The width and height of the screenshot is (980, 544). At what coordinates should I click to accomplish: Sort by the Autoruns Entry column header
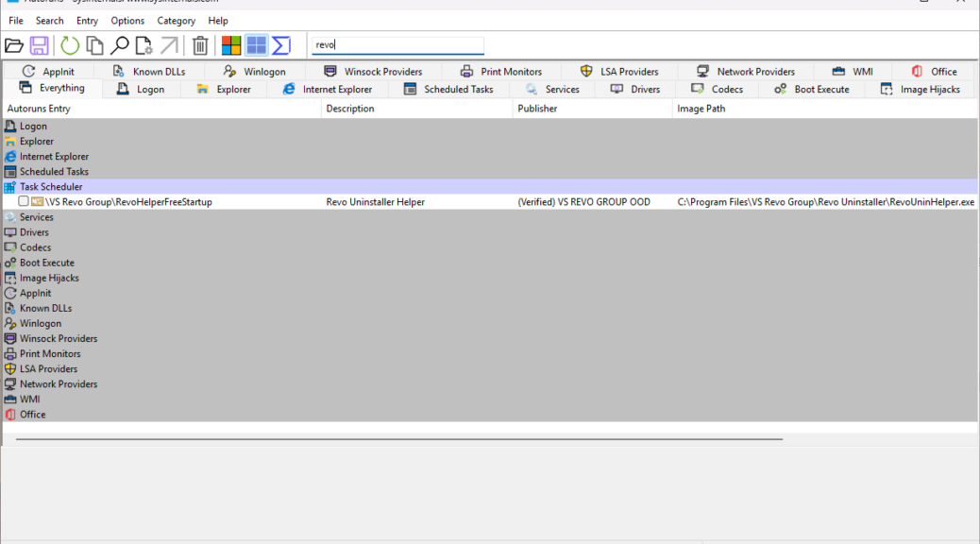(161, 109)
